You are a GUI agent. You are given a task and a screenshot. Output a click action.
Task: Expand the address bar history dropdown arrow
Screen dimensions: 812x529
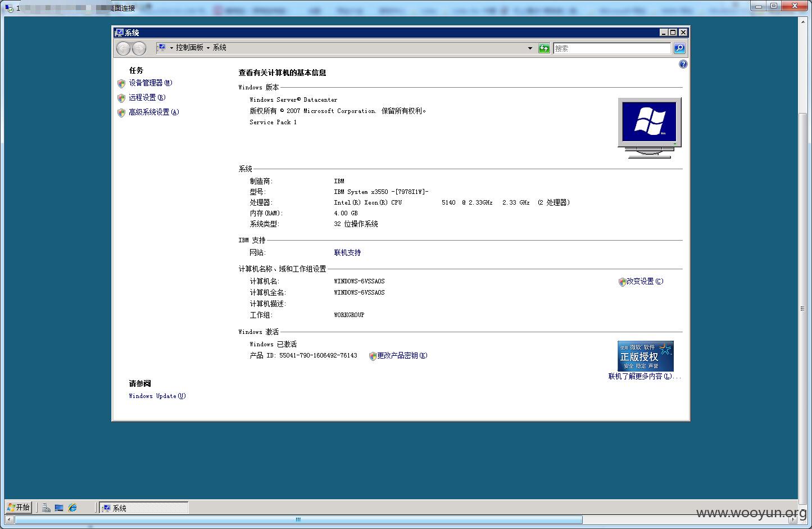pos(530,48)
